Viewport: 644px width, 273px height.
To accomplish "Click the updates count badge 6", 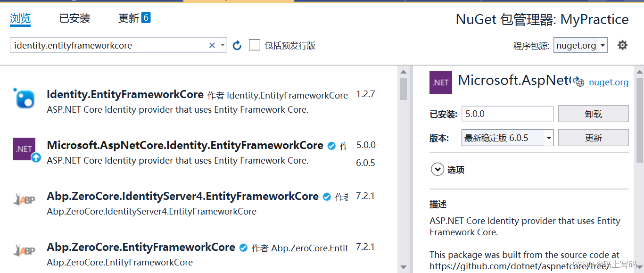I will point(146,18).
